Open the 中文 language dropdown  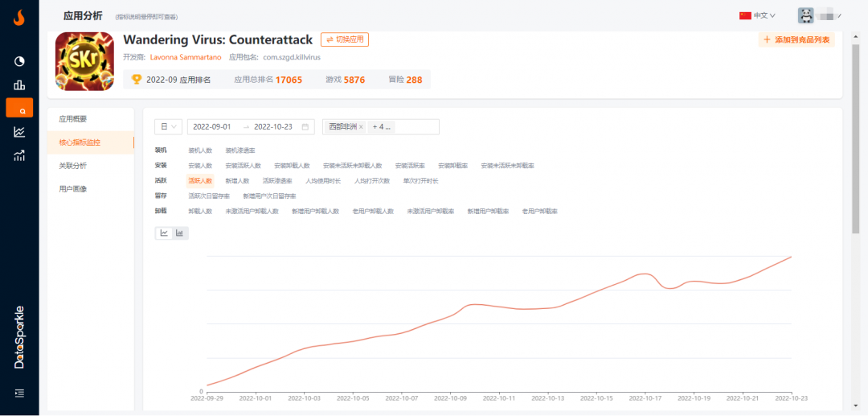coord(757,15)
